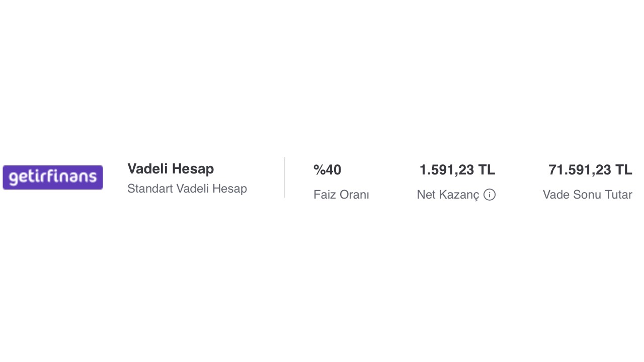Click the vertical divider line beside the account name
This screenshot has width=644, height=362.
(285, 177)
